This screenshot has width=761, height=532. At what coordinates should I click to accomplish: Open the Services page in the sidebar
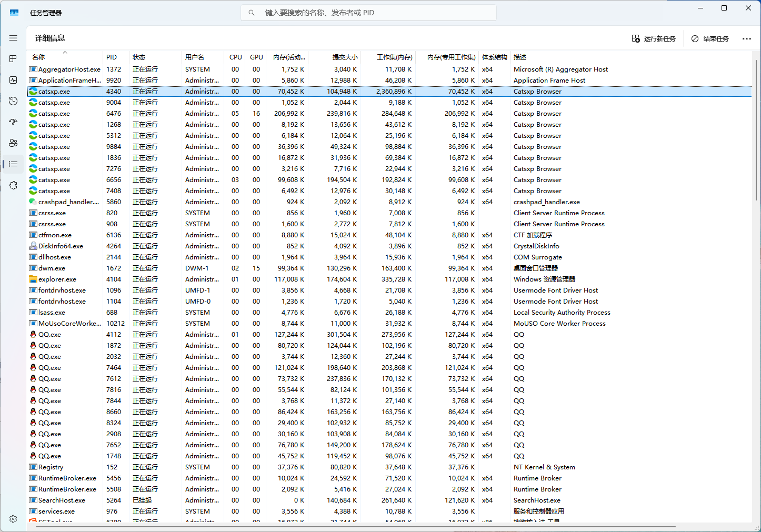pos(13,185)
